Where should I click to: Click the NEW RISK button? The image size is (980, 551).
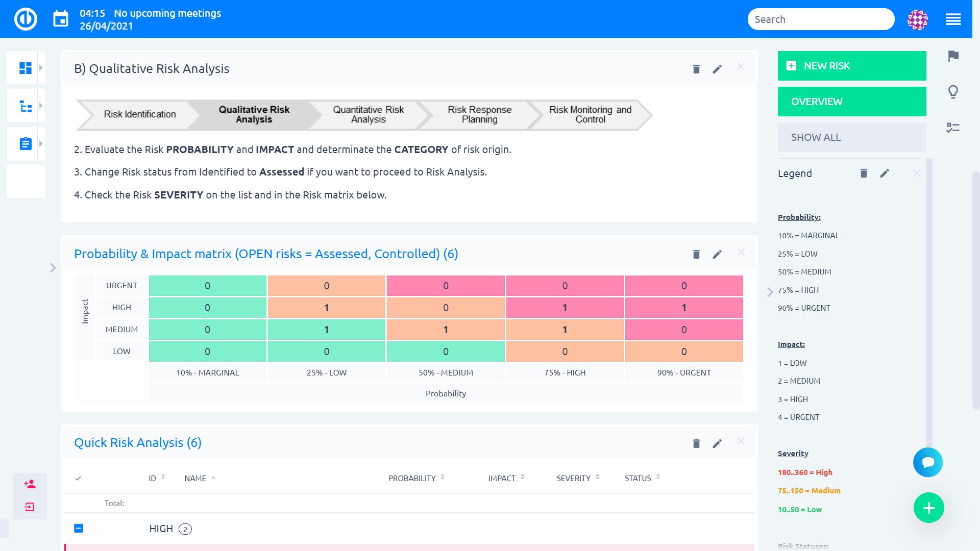pyautogui.click(x=851, y=66)
